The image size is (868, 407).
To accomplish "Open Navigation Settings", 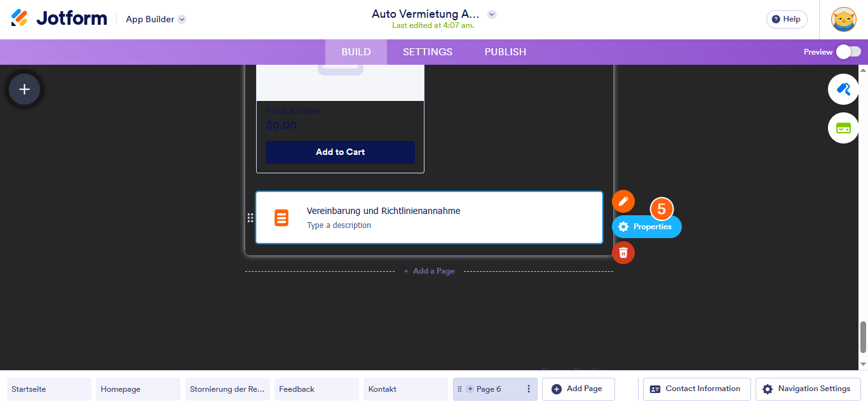I will coord(808,389).
